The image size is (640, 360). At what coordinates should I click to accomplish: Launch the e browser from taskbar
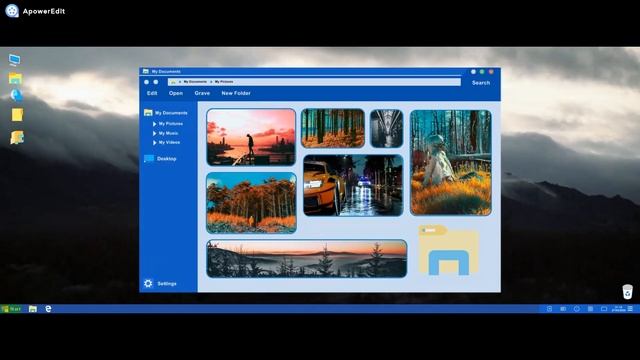pyautogui.click(x=48, y=309)
